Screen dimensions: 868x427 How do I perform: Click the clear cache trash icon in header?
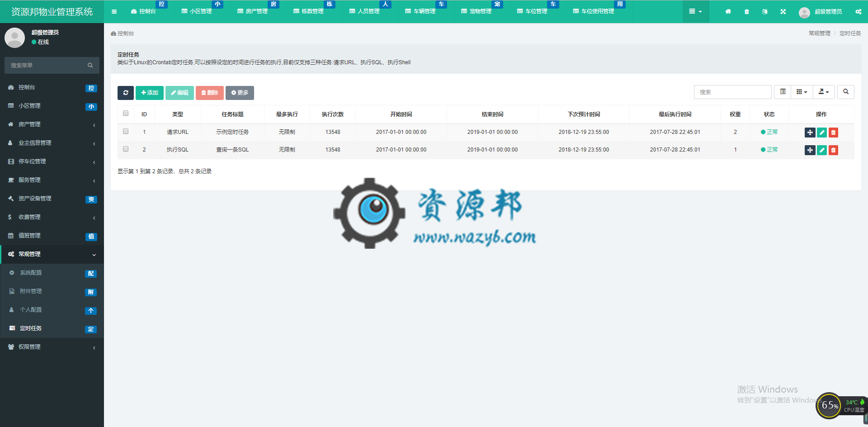click(x=746, y=11)
